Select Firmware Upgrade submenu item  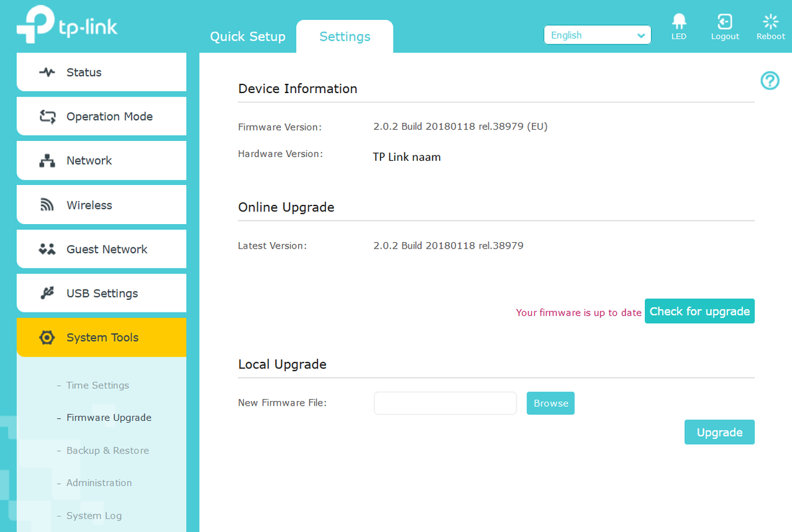[108, 418]
